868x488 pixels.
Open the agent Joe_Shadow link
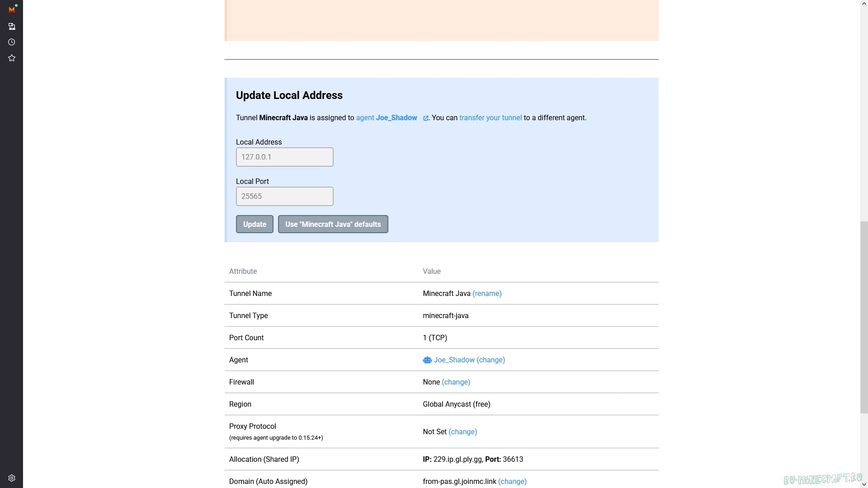[x=386, y=117]
